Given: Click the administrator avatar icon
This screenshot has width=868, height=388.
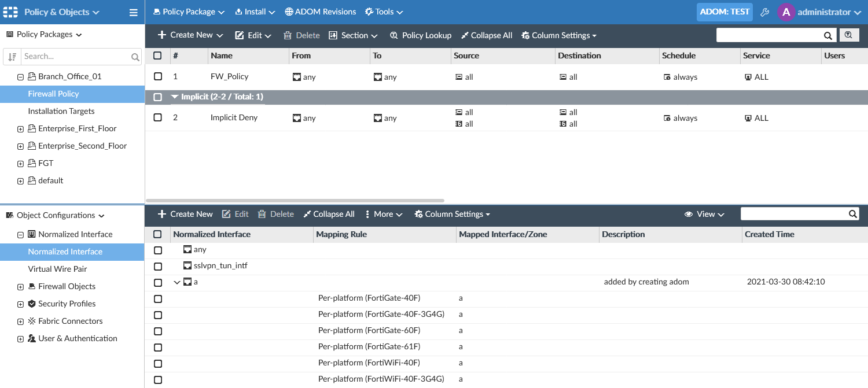Looking at the screenshot, I should coord(786,12).
